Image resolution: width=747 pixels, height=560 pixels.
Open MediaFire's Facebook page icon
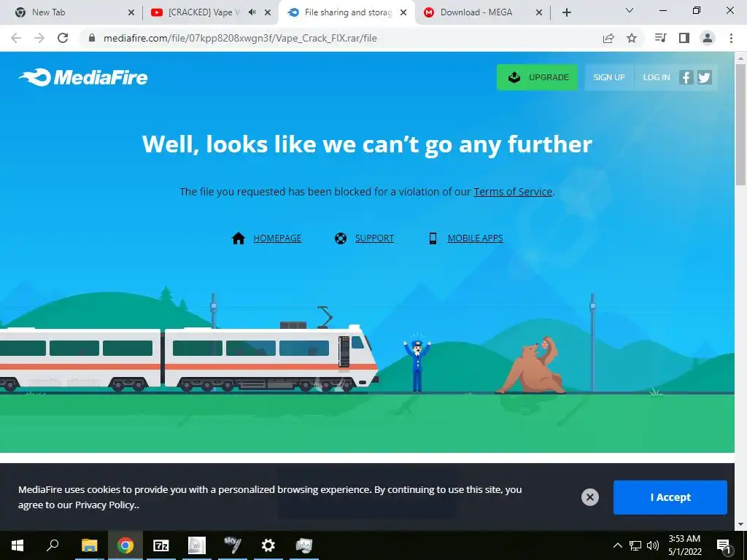(x=686, y=77)
